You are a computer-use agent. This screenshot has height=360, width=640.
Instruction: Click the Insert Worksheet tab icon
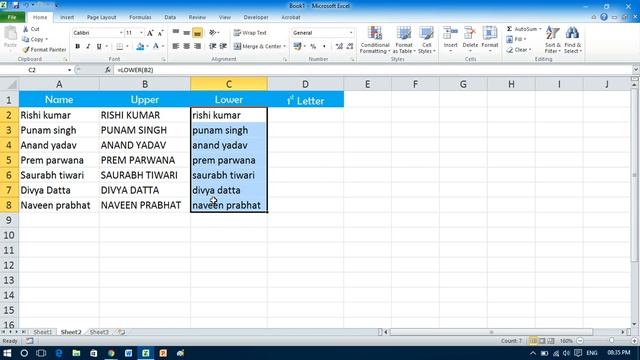click(121, 332)
